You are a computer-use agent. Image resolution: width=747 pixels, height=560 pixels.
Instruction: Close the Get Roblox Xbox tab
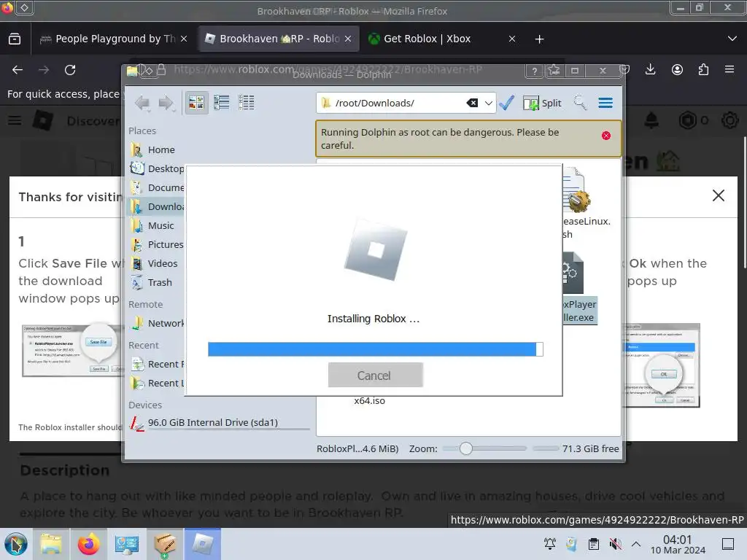512,39
